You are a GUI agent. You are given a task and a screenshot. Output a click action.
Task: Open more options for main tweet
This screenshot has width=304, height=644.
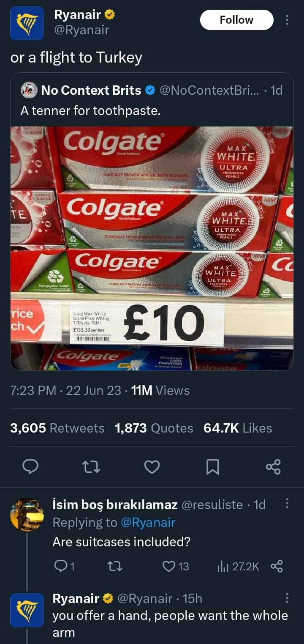point(288,20)
